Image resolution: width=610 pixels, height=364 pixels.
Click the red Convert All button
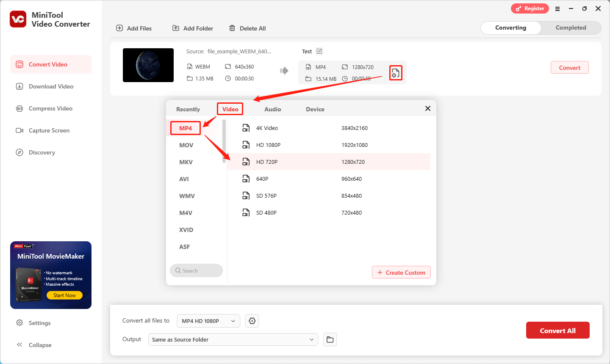pyautogui.click(x=558, y=331)
